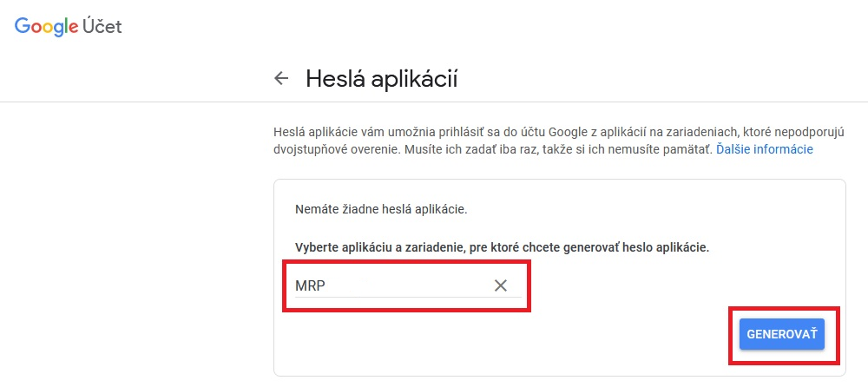Select the MRP text in the input

point(310,286)
